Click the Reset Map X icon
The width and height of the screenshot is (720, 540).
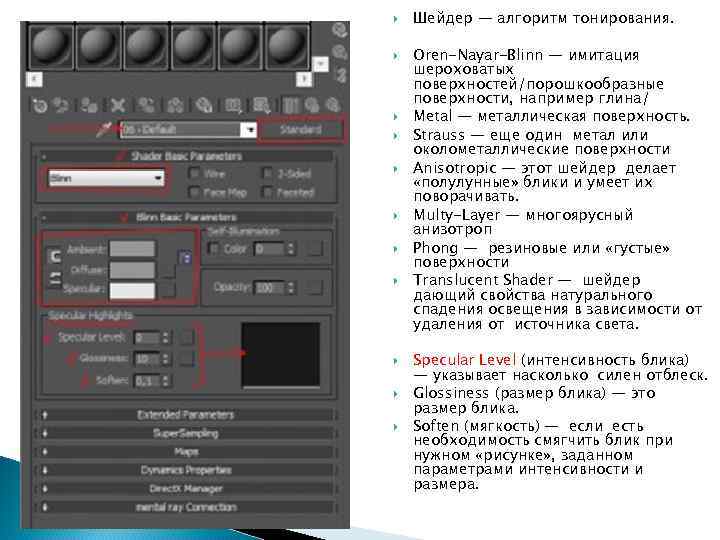tap(118, 106)
